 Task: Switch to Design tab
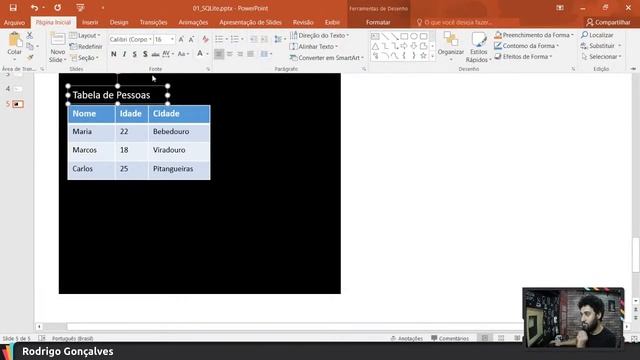tap(119, 22)
